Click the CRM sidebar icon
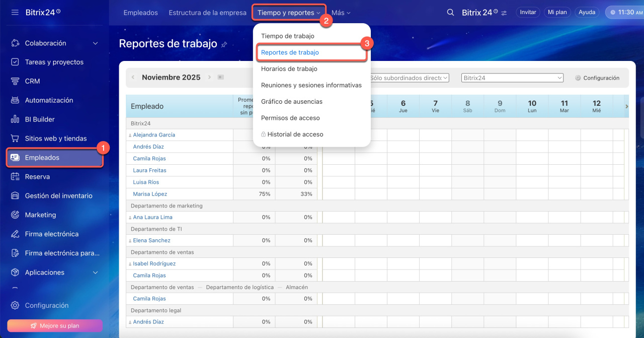Screen dimensions: 644x338 (x=15, y=81)
